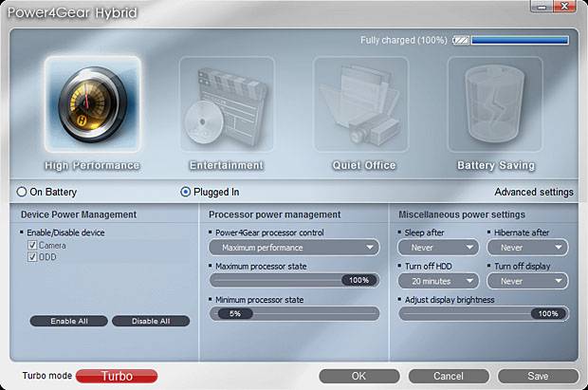Click the Turbo mode label
This screenshot has width=588, height=390.
point(46,376)
